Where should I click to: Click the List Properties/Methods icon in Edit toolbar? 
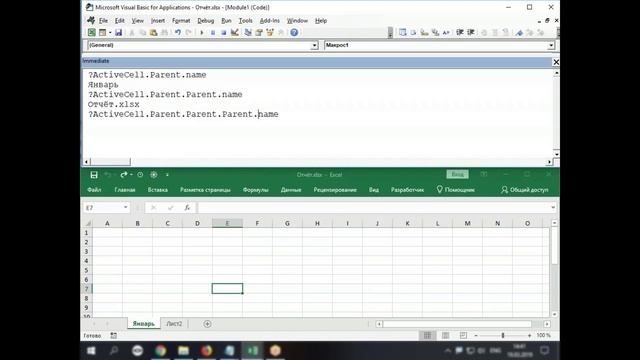click(x=403, y=33)
